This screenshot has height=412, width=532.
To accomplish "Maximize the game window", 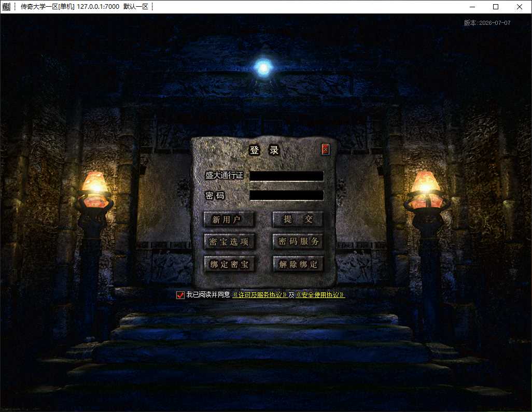I will tap(495, 7).
